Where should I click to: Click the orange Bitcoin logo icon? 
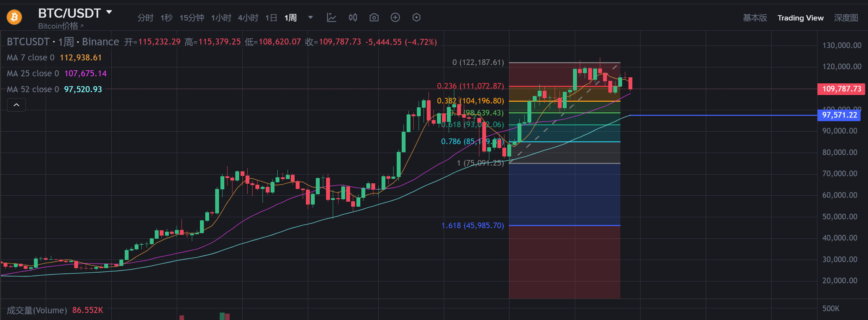(x=14, y=17)
